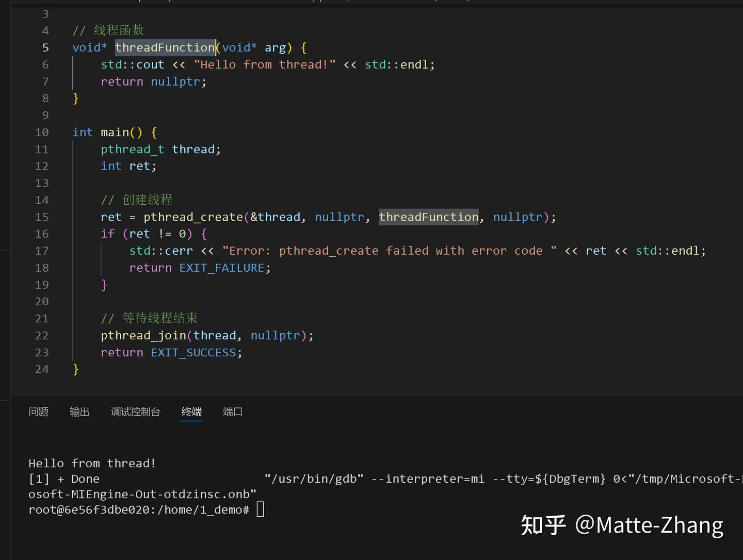
Task: Click std::cerr on line 17
Action: point(161,251)
